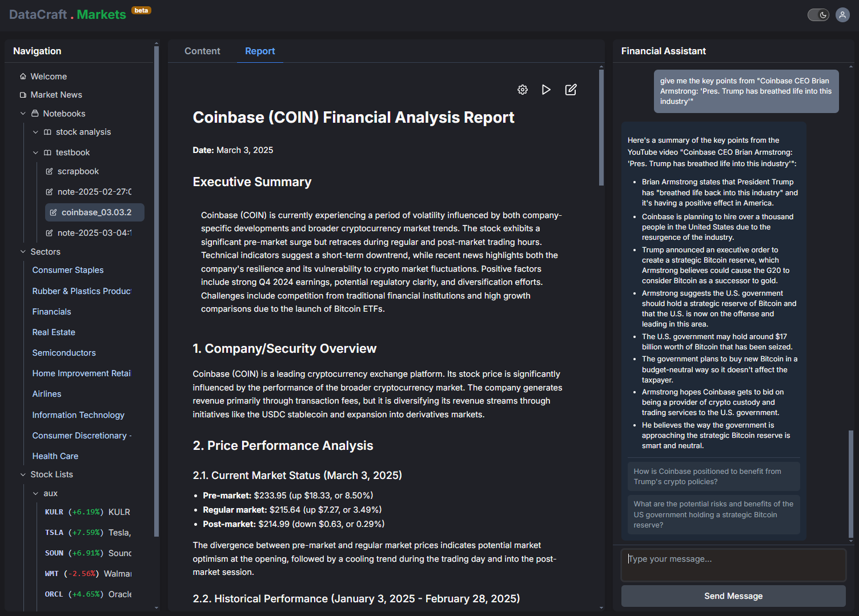859x616 pixels.
Task: Open the user profile avatar
Action: tap(842, 15)
